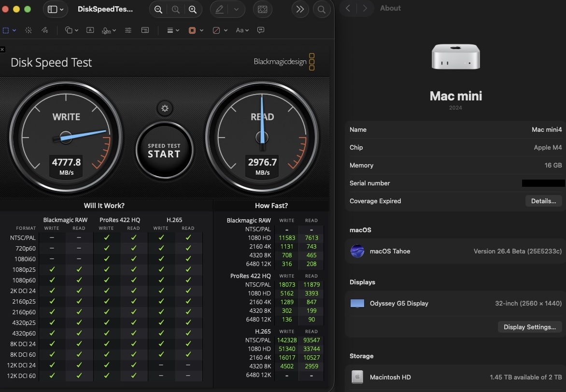Screen dimensions: 566x392
Task: Click the How Fast? header
Action: (271, 205)
